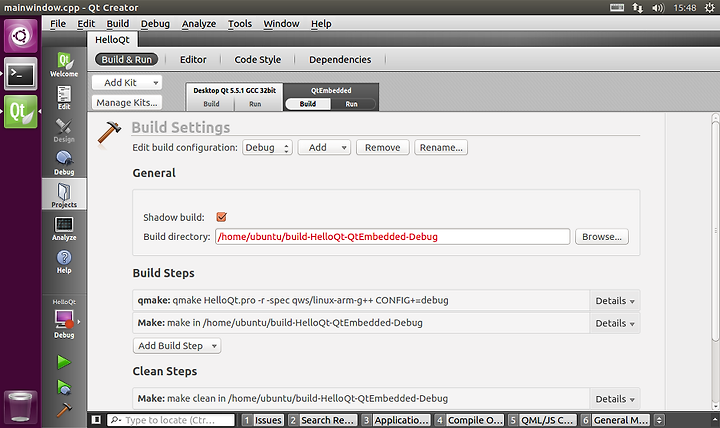Click the Build directory path field
The width and height of the screenshot is (720, 428).
pos(393,237)
